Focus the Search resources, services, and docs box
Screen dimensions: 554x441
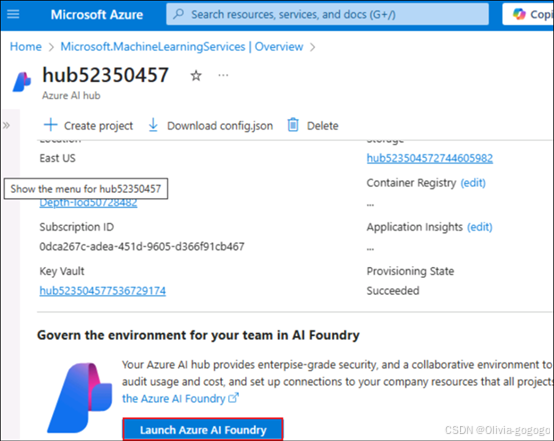tap(328, 14)
